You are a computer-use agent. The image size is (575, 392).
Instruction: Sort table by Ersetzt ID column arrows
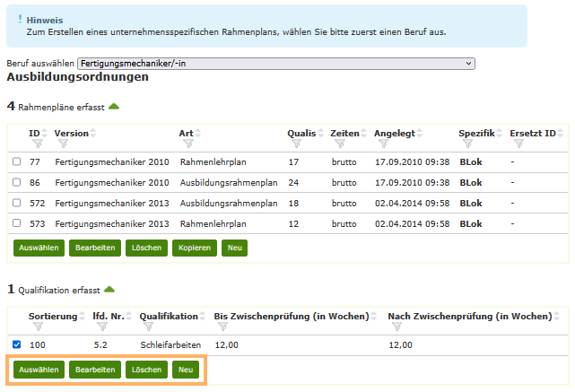(x=561, y=133)
